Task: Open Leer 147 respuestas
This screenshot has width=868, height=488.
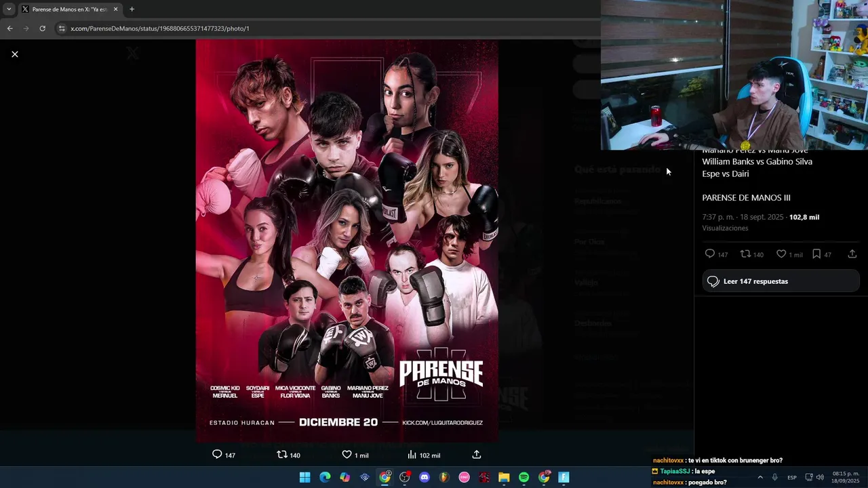Action: 781,281
